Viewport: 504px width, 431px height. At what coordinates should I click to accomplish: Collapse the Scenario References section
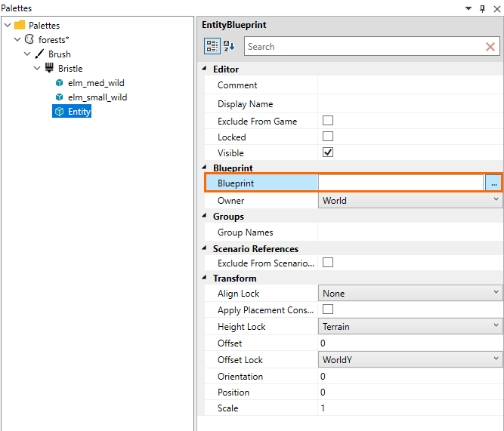pyautogui.click(x=204, y=248)
